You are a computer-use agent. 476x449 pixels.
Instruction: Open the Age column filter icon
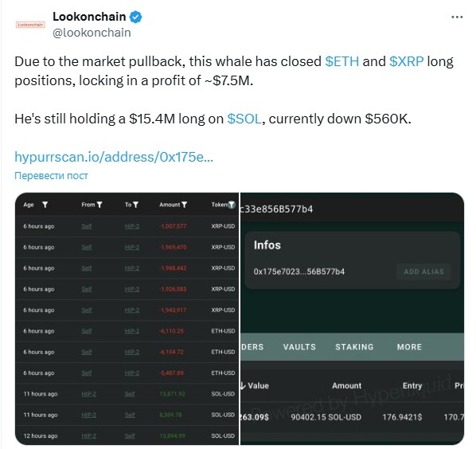click(45, 205)
